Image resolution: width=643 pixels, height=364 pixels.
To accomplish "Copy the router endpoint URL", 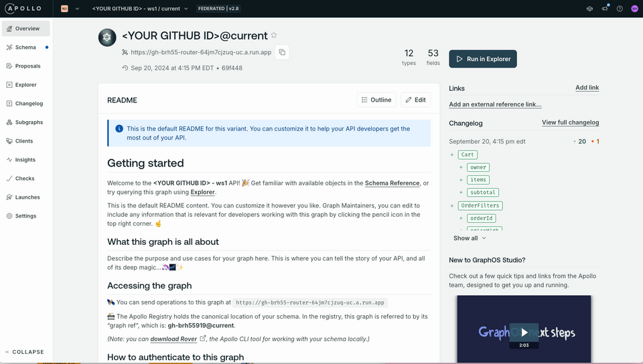I will pos(282,52).
